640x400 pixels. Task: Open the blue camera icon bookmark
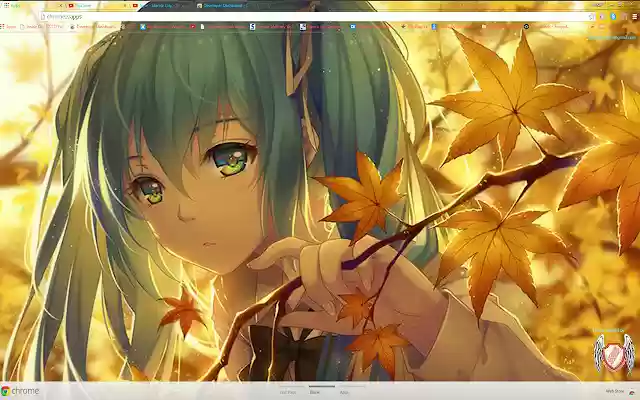click(353, 27)
